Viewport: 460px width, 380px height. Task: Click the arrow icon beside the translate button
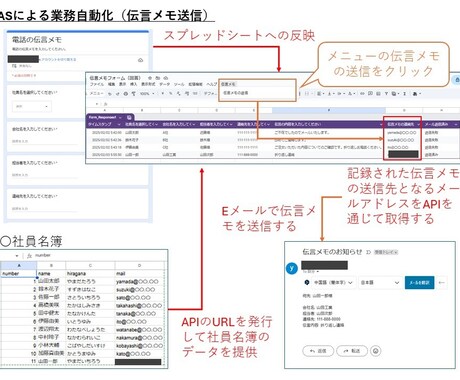tap(442, 283)
